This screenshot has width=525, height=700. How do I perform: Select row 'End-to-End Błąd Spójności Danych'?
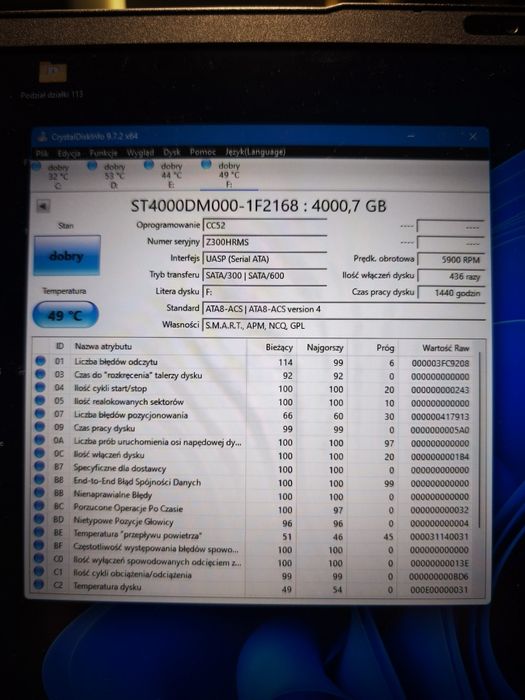[x=254, y=482]
